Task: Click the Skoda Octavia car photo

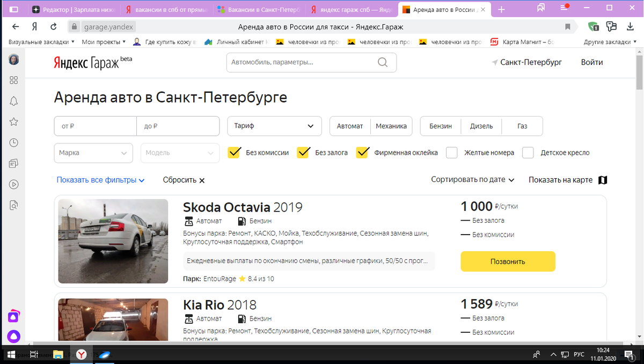Action: pyautogui.click(x=113, y=241)
